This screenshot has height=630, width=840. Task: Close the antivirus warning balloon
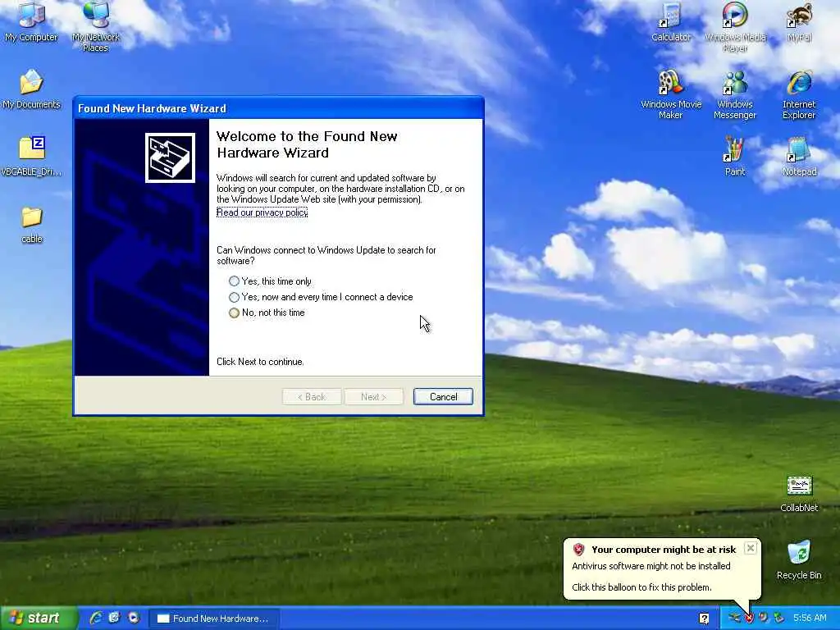click(x=751, y=548)
